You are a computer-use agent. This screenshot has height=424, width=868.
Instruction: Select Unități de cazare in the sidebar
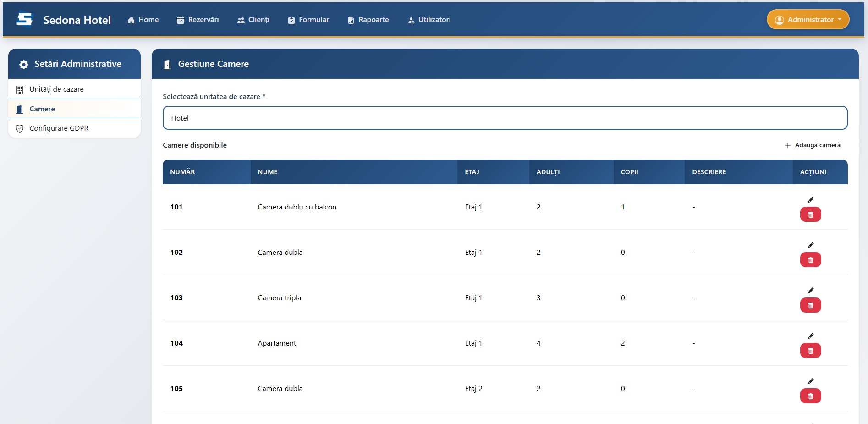[56, 89]
